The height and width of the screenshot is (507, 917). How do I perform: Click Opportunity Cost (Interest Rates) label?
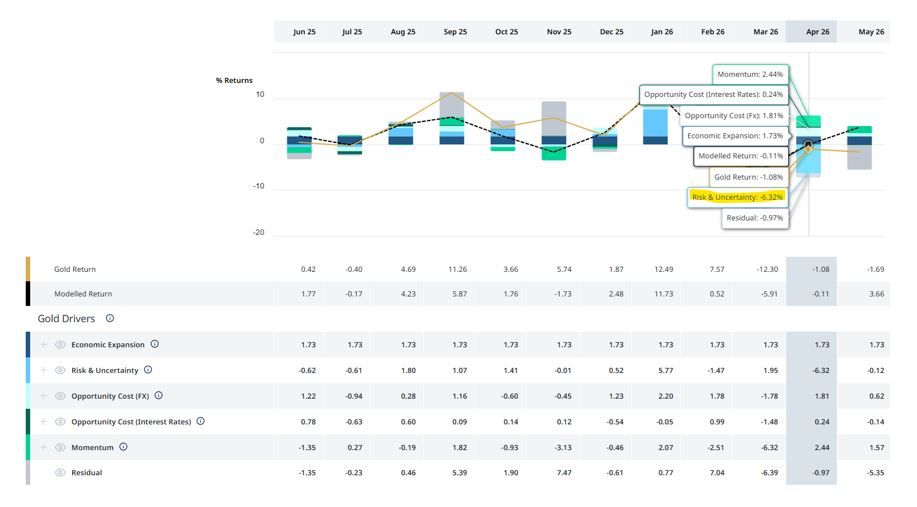pyautogui.click(x=131, y=422)
